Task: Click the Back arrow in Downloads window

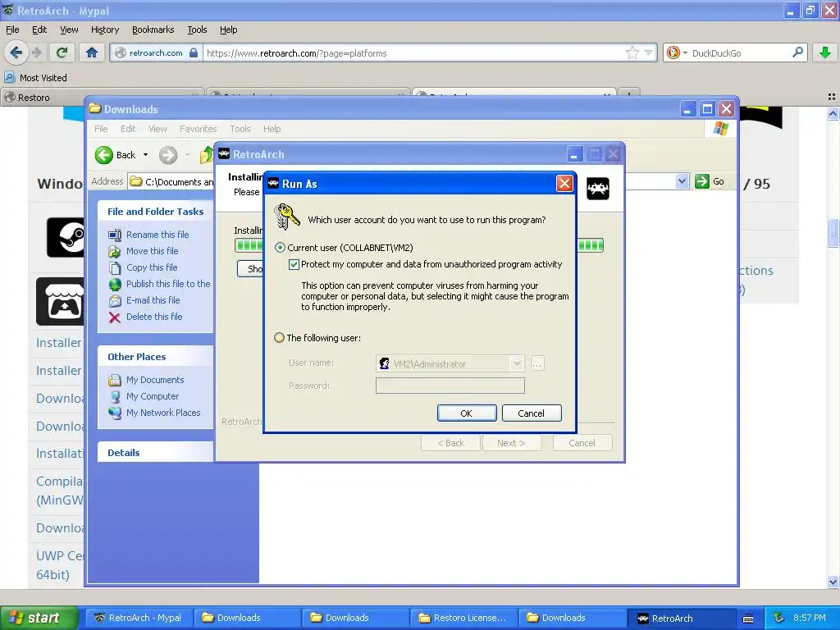Action: 104,155
